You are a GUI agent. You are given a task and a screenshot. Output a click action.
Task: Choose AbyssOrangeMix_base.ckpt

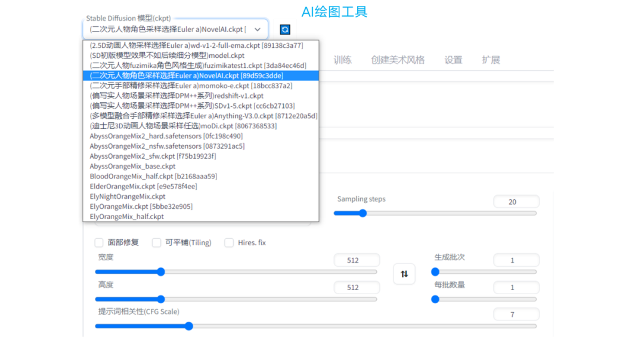tap(201, 166)
